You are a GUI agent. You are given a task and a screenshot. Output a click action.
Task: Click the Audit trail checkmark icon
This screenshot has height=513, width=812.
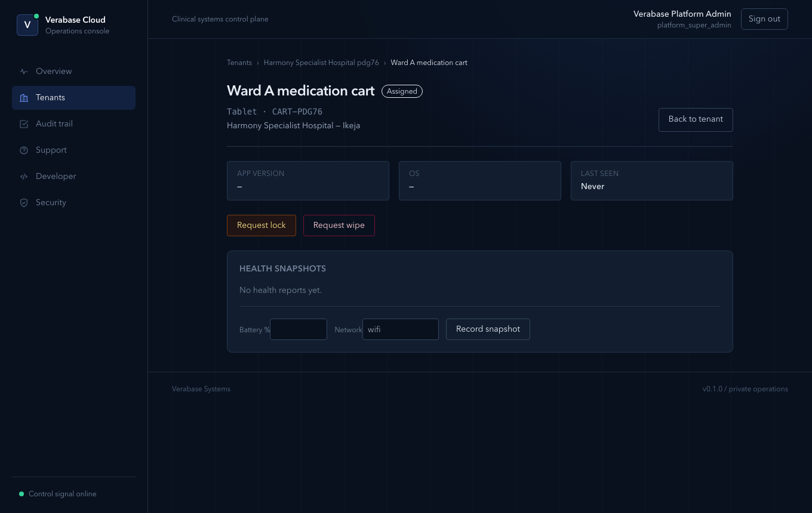coord(24,124)
